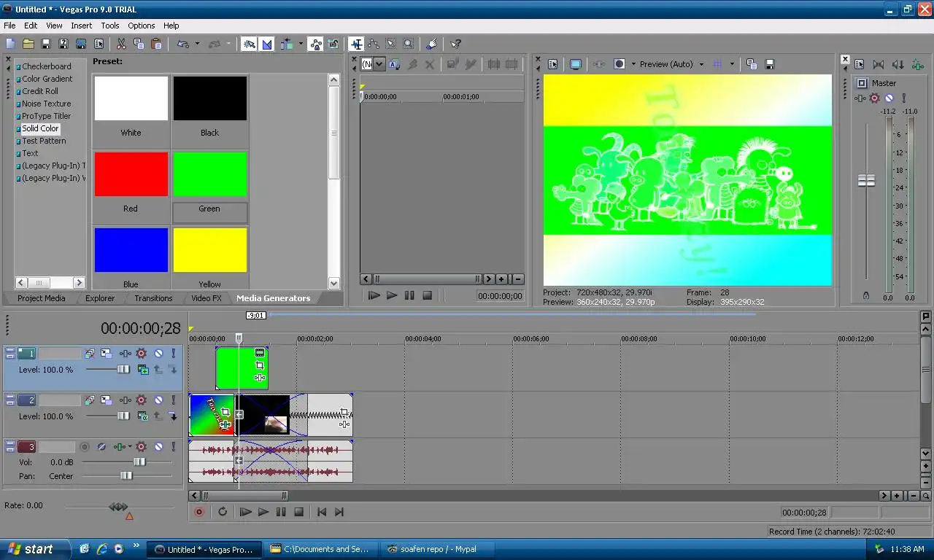
Task: Select the Envelope Edit tool
Action: point(374,44)
